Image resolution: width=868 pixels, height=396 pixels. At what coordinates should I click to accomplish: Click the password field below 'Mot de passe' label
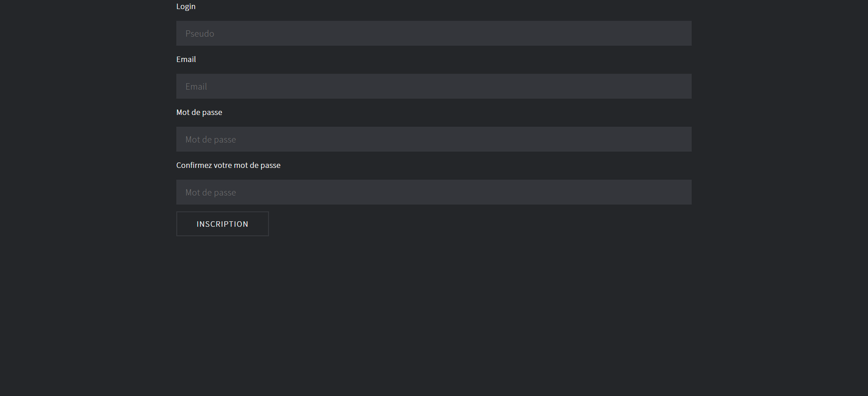point(434,139)
